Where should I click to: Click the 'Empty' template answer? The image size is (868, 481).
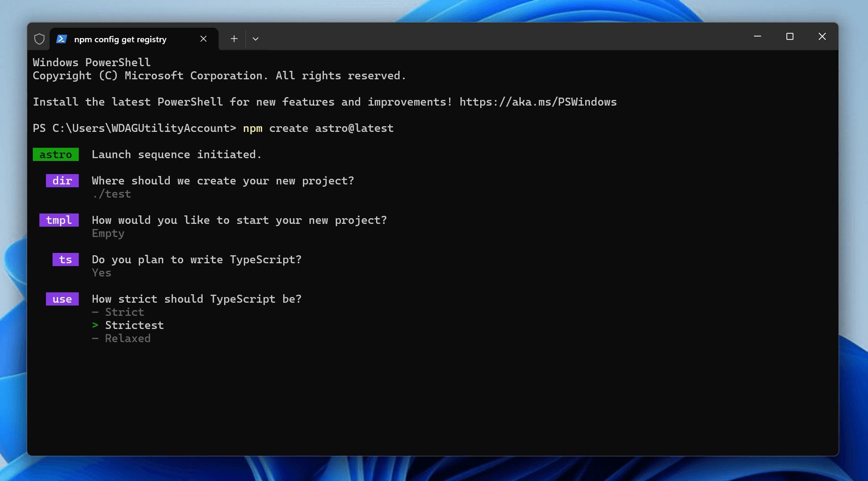pyautogui.click(x=108, y=233)
